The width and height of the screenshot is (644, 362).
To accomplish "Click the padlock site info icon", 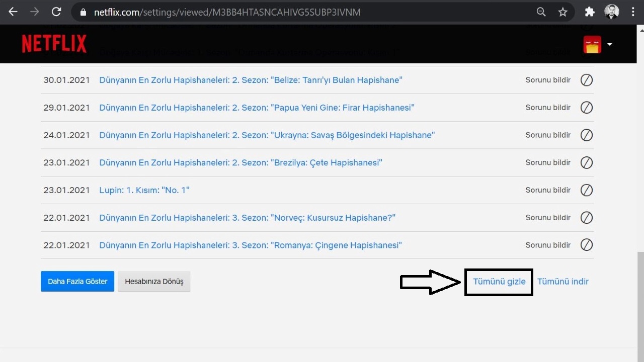I will [x=83, y=12].
